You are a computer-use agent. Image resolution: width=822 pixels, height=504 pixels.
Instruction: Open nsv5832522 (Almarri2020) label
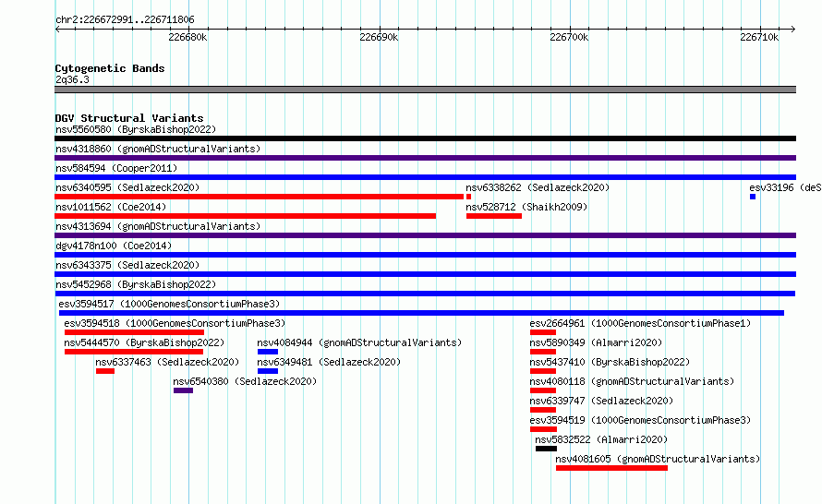(x=601, y=439)
